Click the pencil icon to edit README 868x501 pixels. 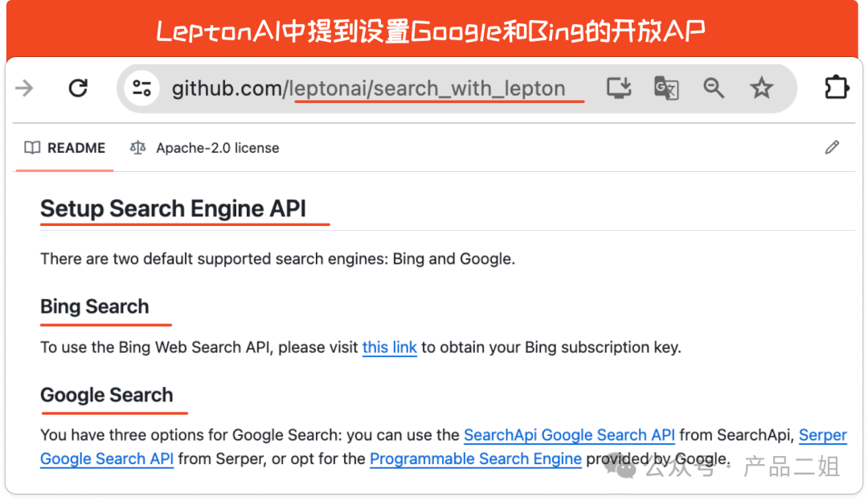[x=832, y=147]
